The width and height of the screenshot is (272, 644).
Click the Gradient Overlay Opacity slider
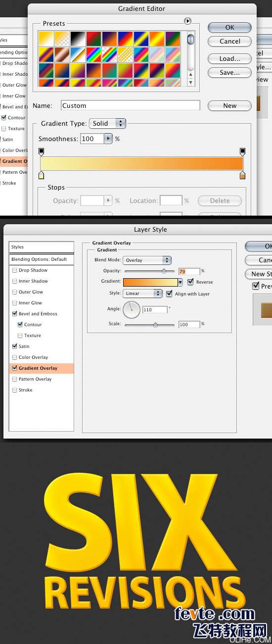[149, 271]
